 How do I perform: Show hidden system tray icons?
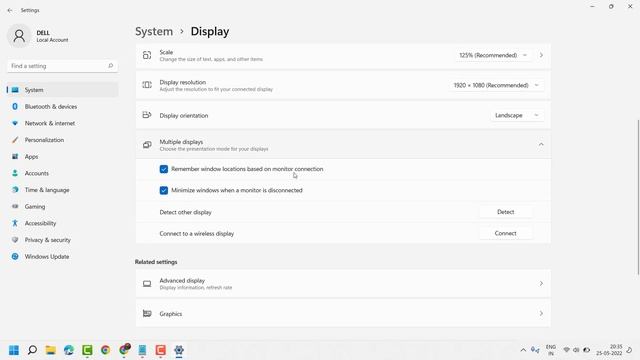tap(523, 350)
